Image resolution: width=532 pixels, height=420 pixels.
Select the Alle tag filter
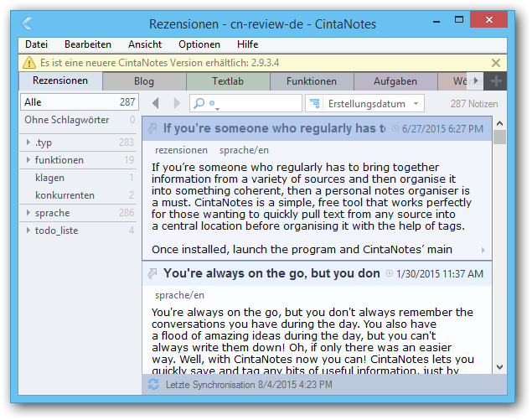point(80,102)
